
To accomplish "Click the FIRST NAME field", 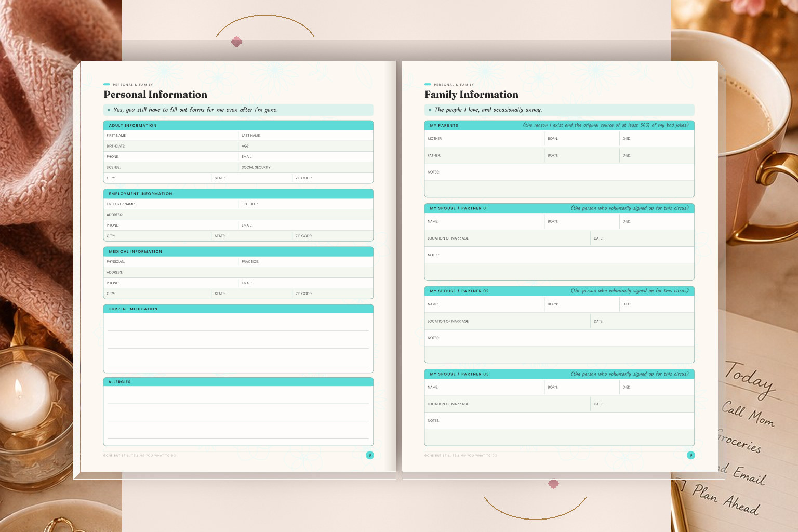I will [171, 136].
